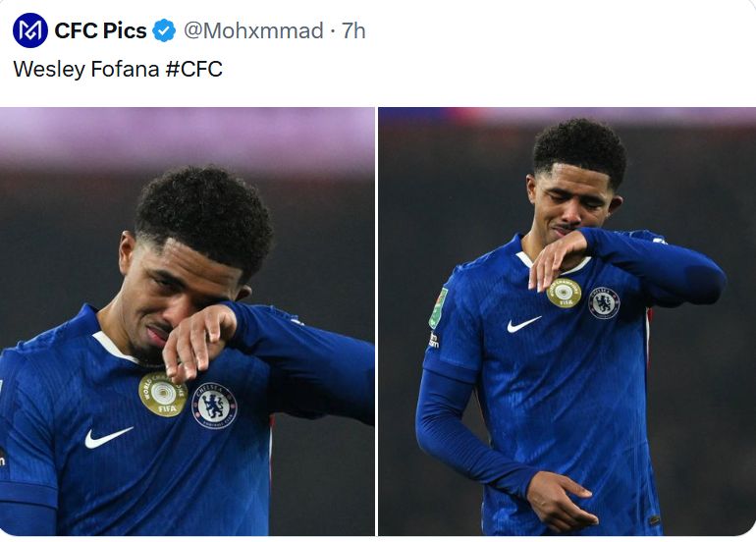This screenshot has height=542, width=756.
Task: Click the gold FIFA badge in the right photo
Action: [565, 293]
